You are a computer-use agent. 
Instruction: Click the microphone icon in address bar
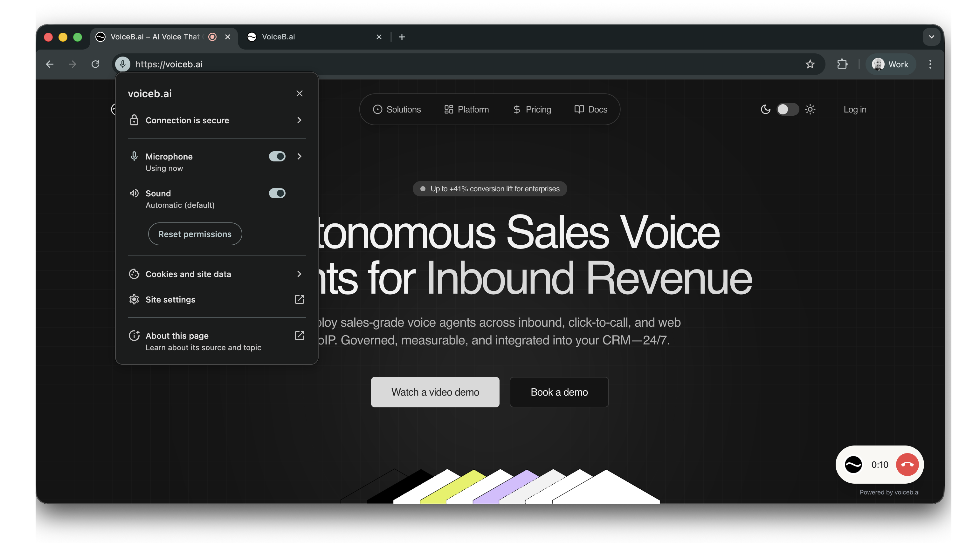click(122, 64)
